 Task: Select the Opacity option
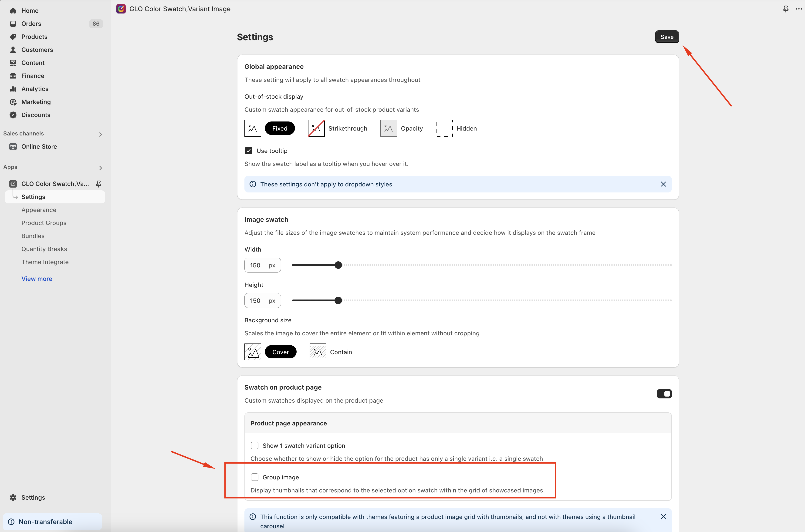[x=412, y=128]
